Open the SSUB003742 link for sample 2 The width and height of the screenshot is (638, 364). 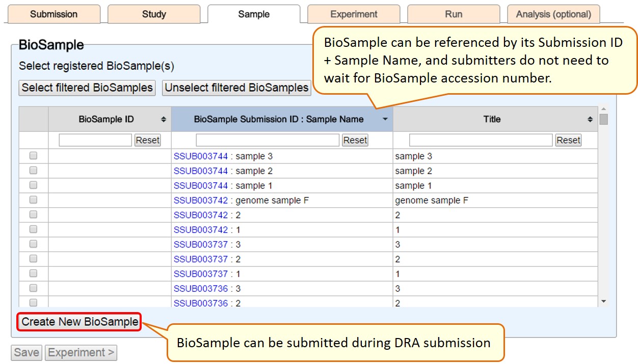[x=201, y=215]
